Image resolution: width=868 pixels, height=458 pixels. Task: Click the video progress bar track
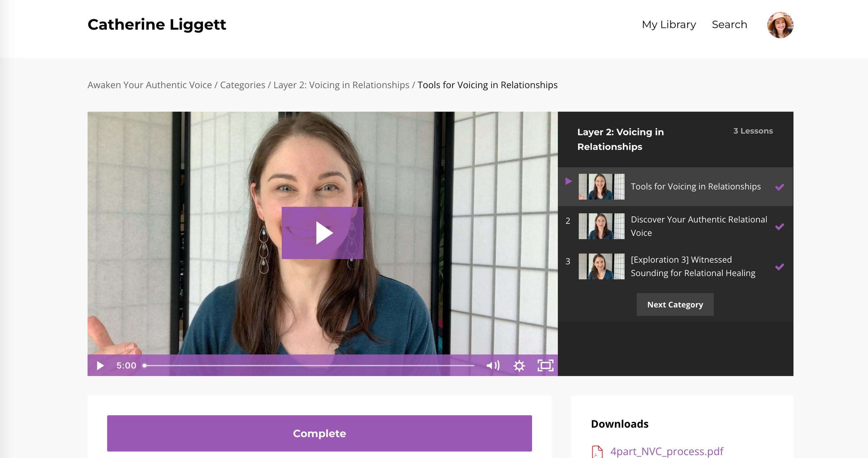(309, 365)
